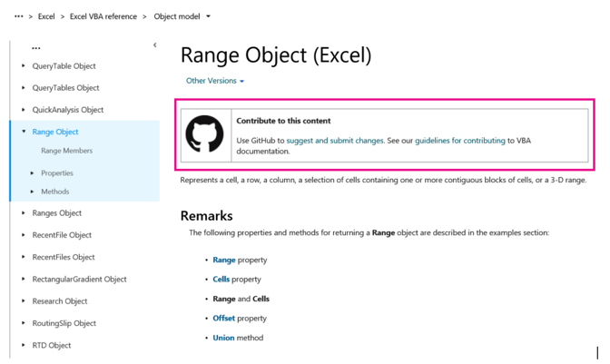Go to the Excel breadcrumb item
The image size is (610, 364).
pyautogui.click(x=46, y=16)
